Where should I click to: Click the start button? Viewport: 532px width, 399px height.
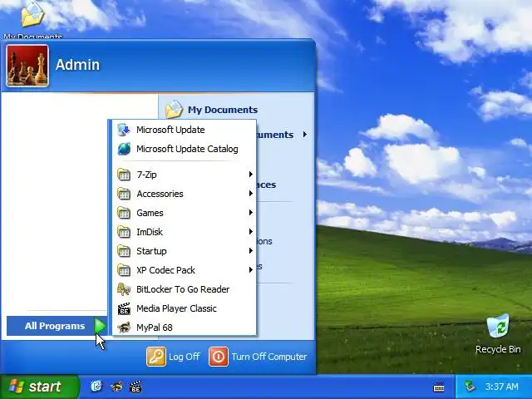tap(39, 387)
